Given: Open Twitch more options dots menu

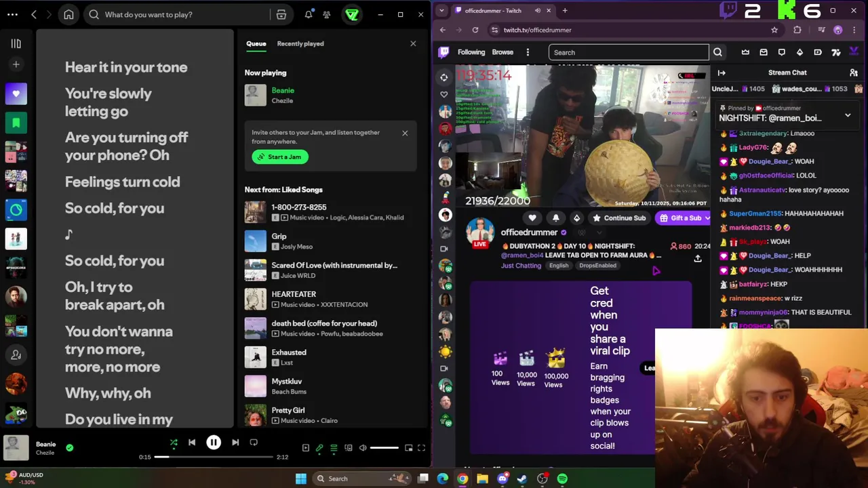Looking at the screenshot, I should click(x=528, y=52).
